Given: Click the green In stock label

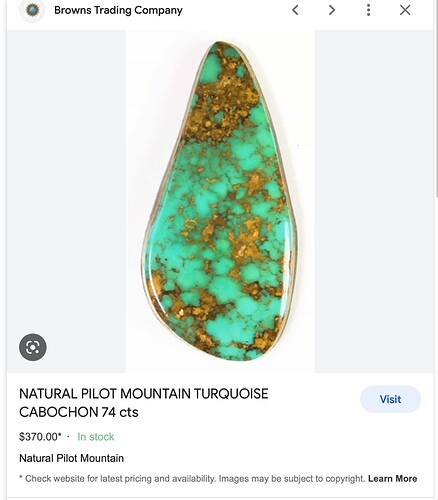Looking at the screenshot, I should (x=96, y=437).
